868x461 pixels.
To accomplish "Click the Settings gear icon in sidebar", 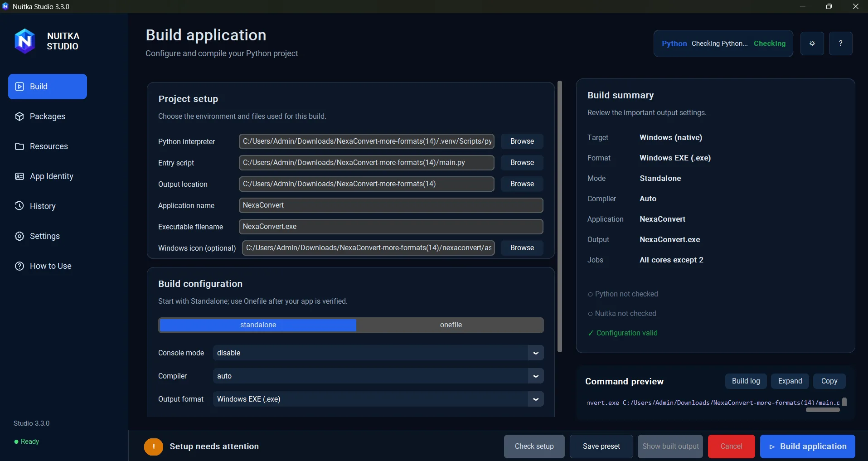I will click(19, 236).
